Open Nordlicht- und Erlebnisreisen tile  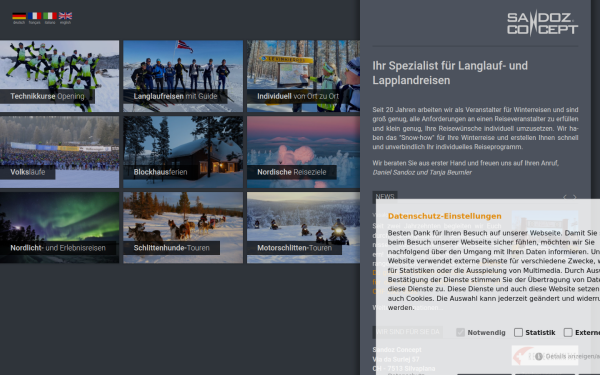click(x=59, y=227)
